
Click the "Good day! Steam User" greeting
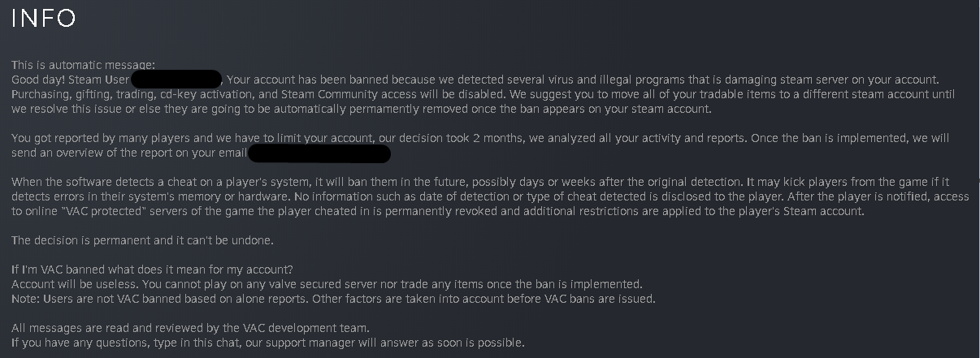coord(69,80)
